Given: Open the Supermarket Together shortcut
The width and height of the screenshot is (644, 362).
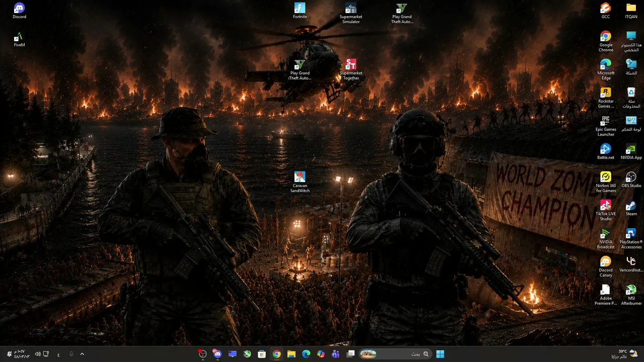Looking at the screenshot, I should tap(351, 70).
